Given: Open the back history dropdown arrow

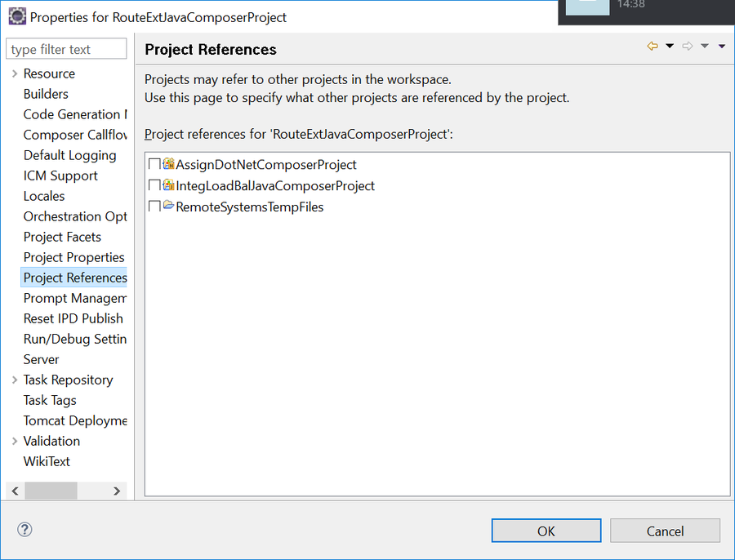Looking at the screenshot, I should 670,46.
